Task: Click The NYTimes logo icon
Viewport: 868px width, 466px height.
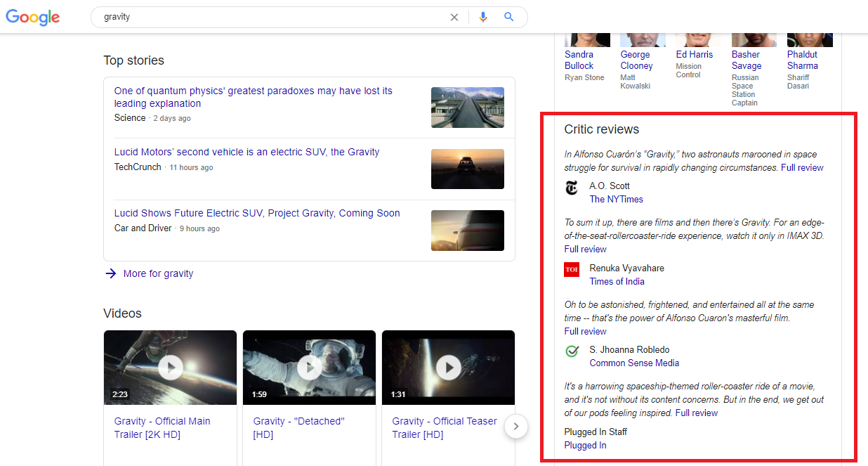Action: click(x=572, y=188)
